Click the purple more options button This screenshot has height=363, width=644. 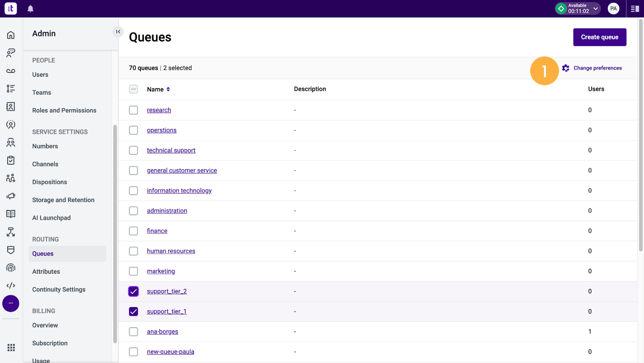[11, 303]
